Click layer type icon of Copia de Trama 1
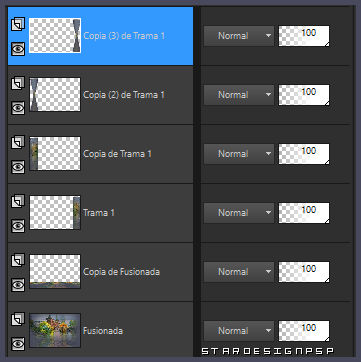361x362 pixels. [18, 142]
